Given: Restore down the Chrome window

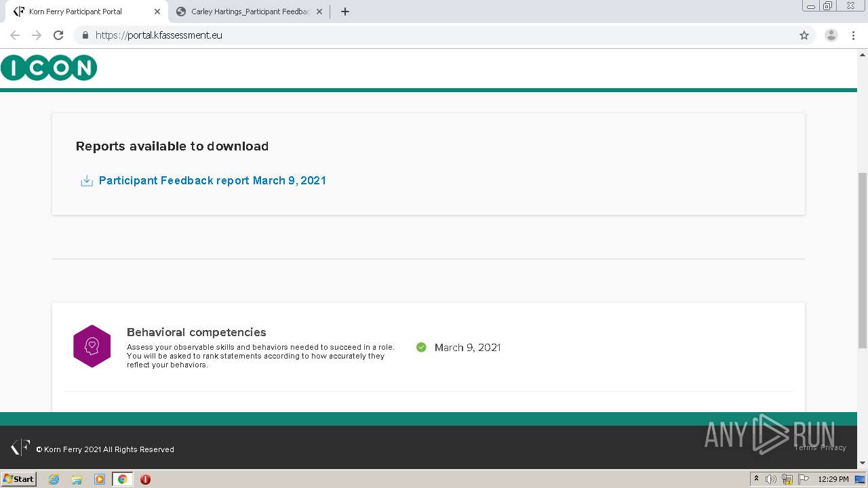Looking at the screenshot, I should click(828, 6).
